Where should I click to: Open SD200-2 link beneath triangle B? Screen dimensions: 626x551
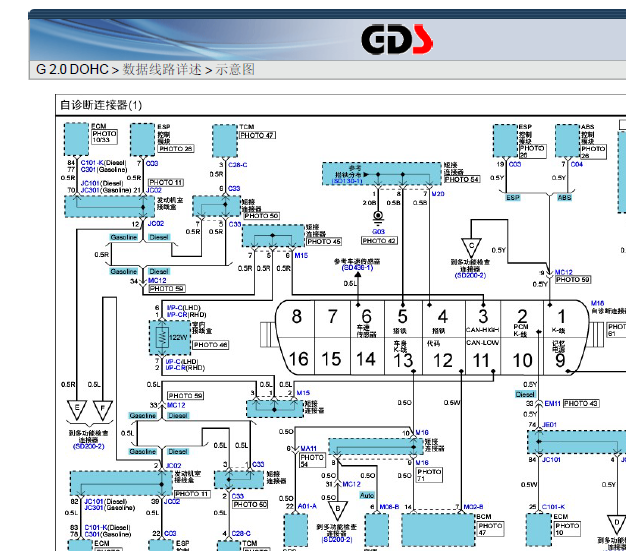pyautogui.click(x=337, y=540)
